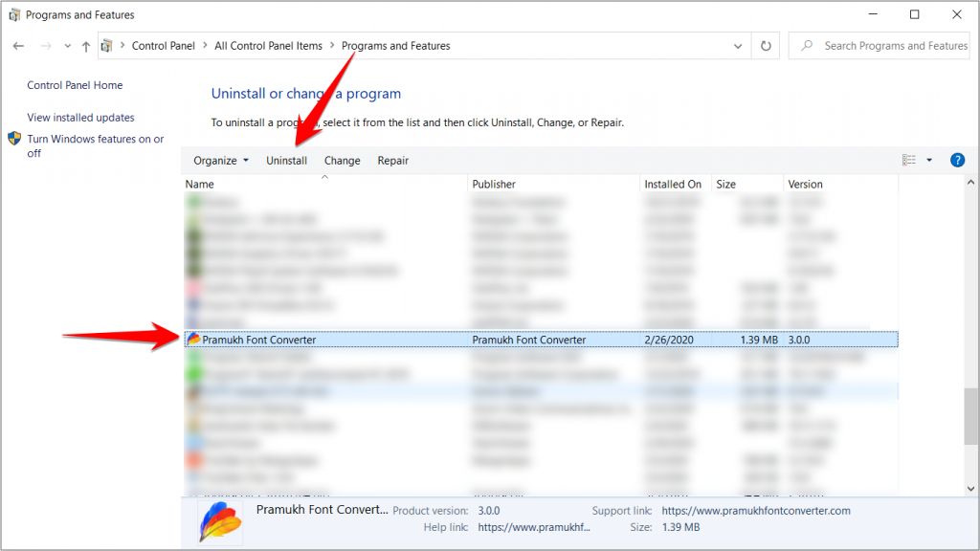The width and height of the screenshot is (980, 551).
Task: Click Repair in the toolbar
Action: [x=392, y=161]
